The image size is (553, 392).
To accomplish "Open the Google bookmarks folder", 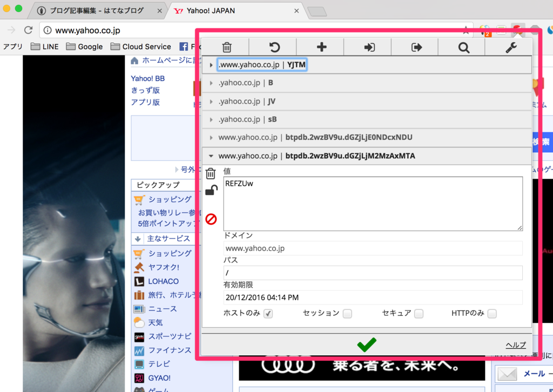I will point(84,46).
